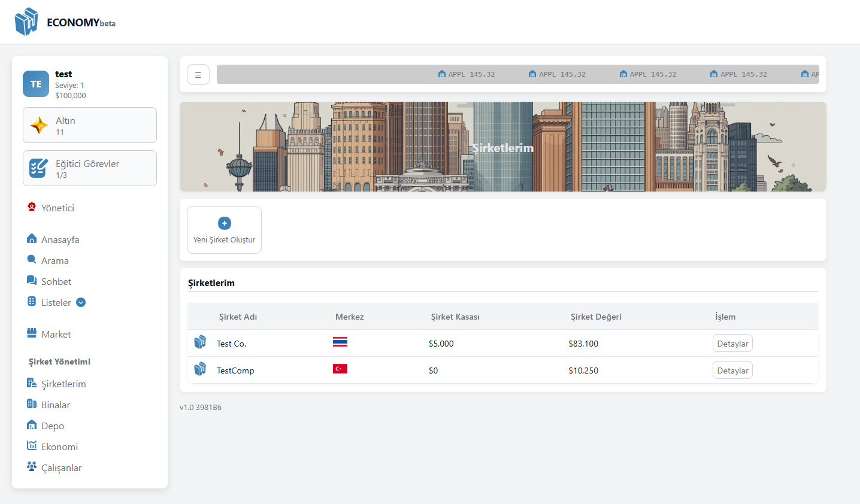Click the Test Co. company logo icon
The image size is (860, 504).
point(200,342)
